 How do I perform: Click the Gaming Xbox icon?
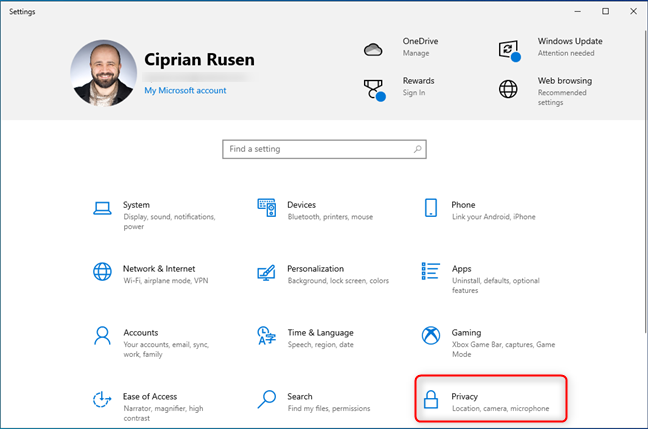pos(431,335)
